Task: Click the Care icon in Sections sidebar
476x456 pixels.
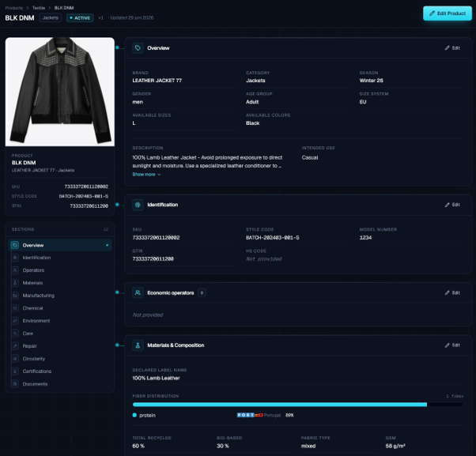Action: click(x=15, y=334)
